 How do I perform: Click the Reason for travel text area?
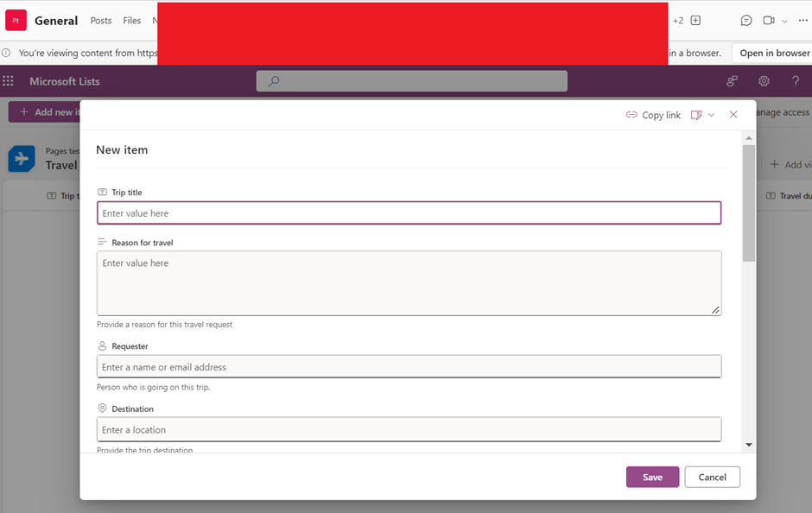pyautogui.click(x=409, y=283)
